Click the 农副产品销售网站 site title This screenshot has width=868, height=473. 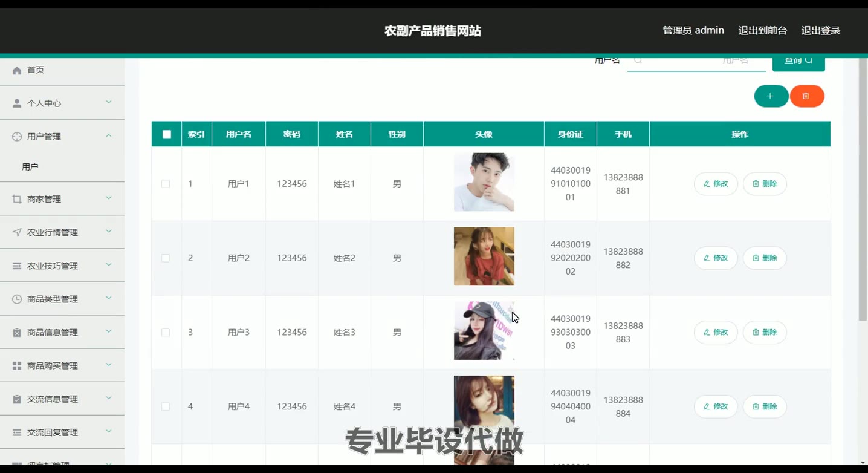pyautogui.click(x=433, y=31)
